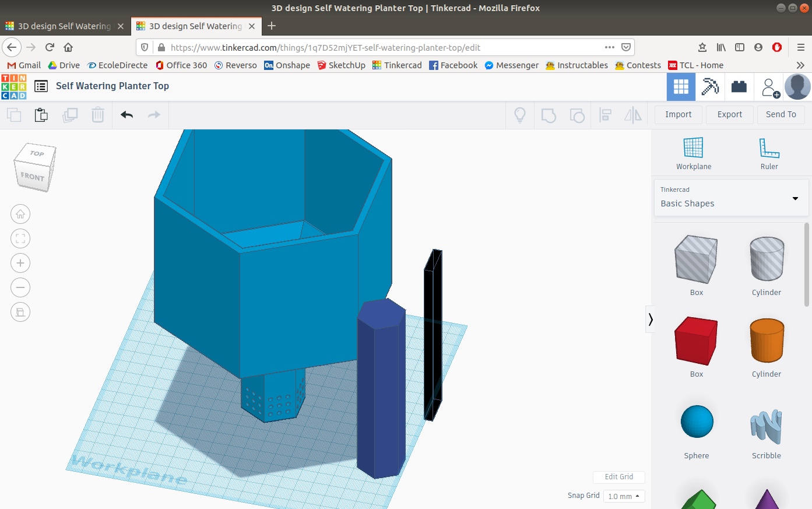Open the designs list menu icon
Image resolution: width=812 pixels, height=509 pixels.
[41, 86]
